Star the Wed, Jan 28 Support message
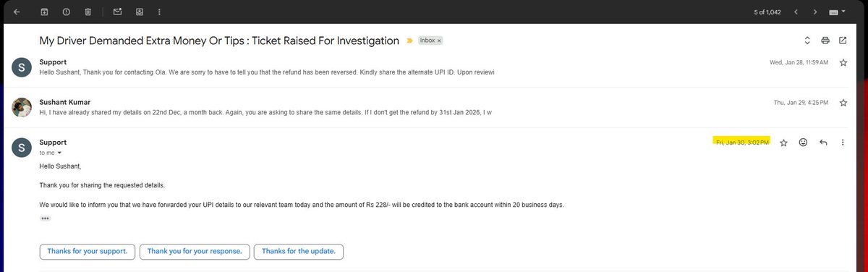The image size is (868, 272). (x=843, y=63)
